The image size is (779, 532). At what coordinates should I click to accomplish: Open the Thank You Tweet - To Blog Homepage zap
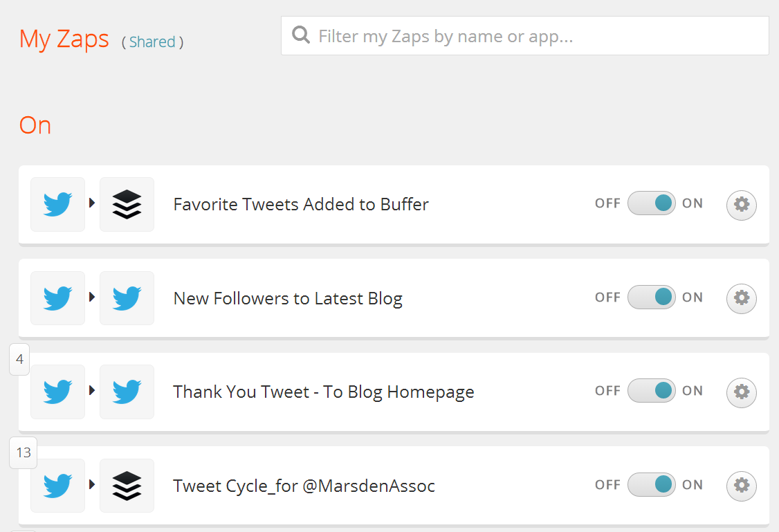(x=323, y=392)
